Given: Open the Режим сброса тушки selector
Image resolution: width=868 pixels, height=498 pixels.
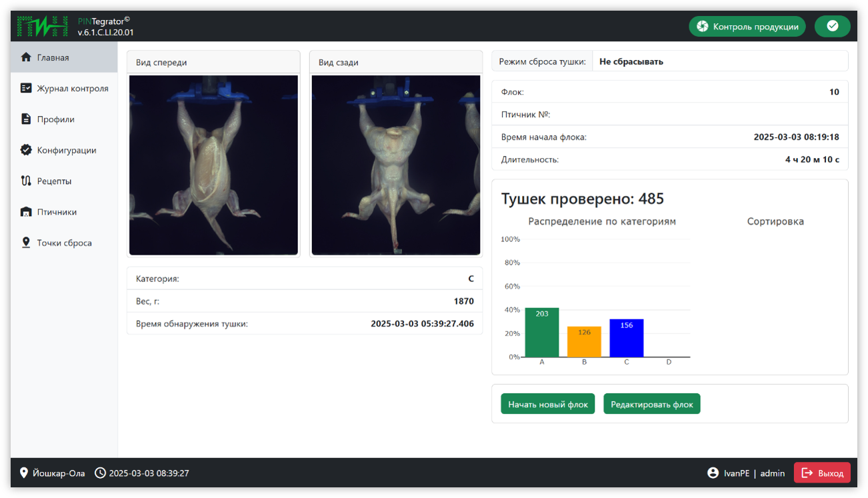Looking at the screenshot, I should (719, 61).
